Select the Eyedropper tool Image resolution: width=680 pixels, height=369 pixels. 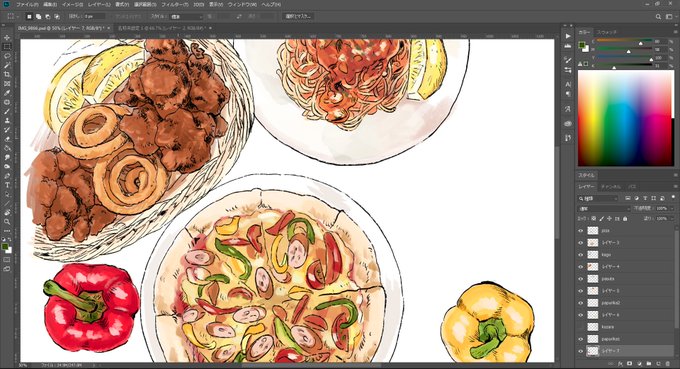(7, 93)
